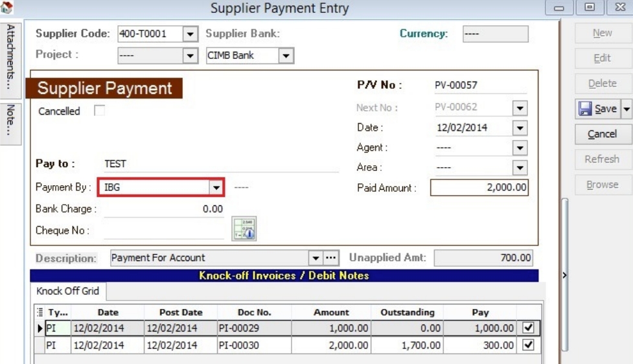Viewport: 633px width, 364px height.
Task: Click the ellipsis button next to Description
Action: (x=331, y=258)
